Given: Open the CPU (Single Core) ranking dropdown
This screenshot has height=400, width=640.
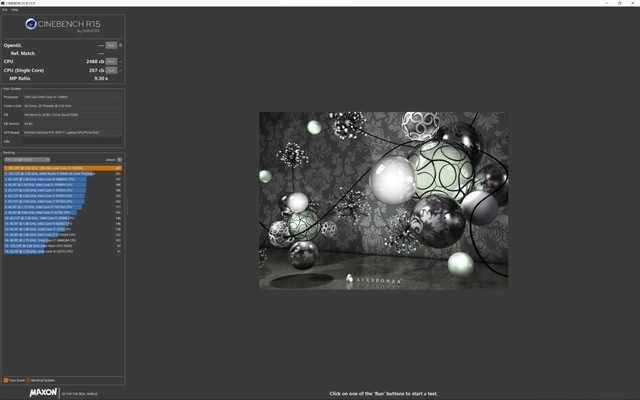Looking at the screenshot, I should tap(27, 159).
